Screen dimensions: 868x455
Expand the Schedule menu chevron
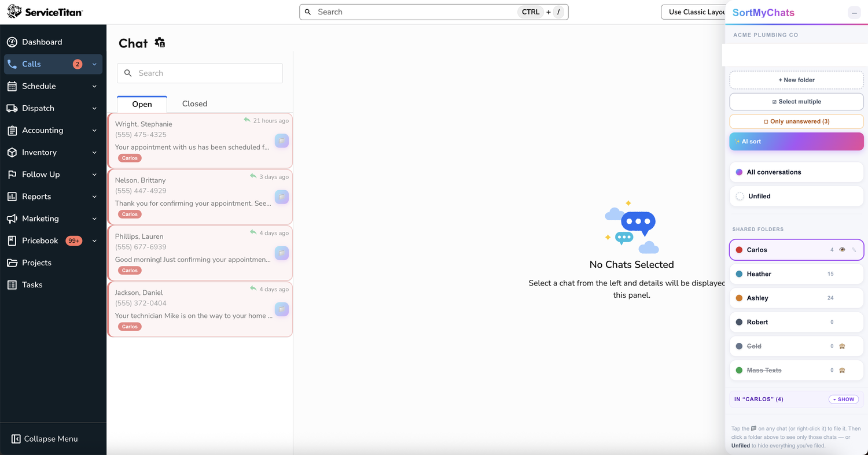94,86
